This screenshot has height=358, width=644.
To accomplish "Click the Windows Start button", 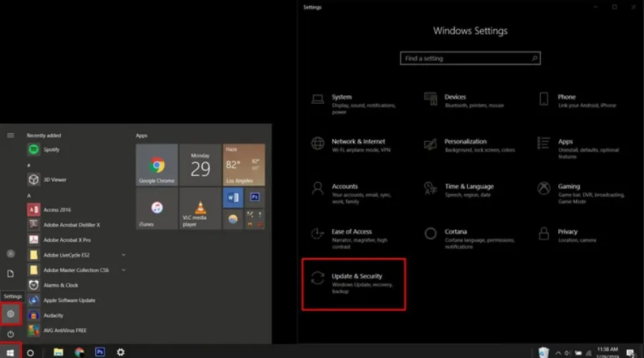I will tap(10, 352).
